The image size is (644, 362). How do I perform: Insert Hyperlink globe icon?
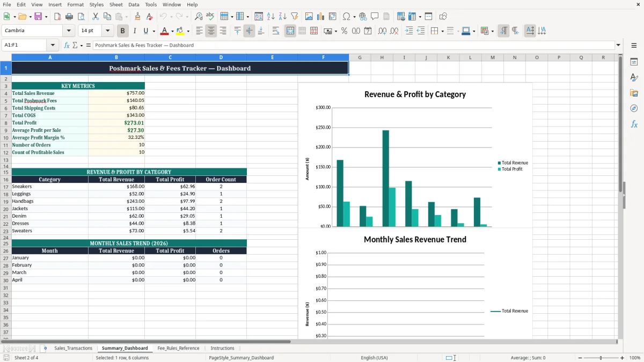pyautogui.click(x=363, y=17)
